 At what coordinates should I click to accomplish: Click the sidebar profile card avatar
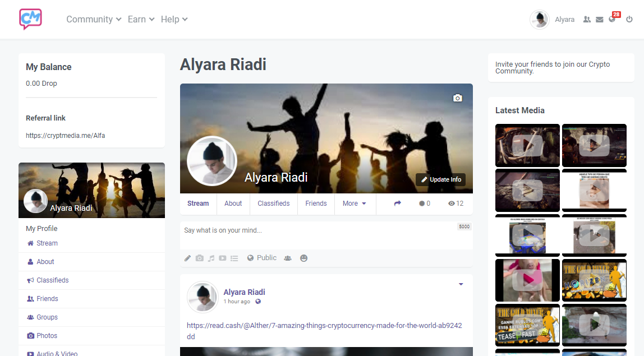click(x=35, y=201)
